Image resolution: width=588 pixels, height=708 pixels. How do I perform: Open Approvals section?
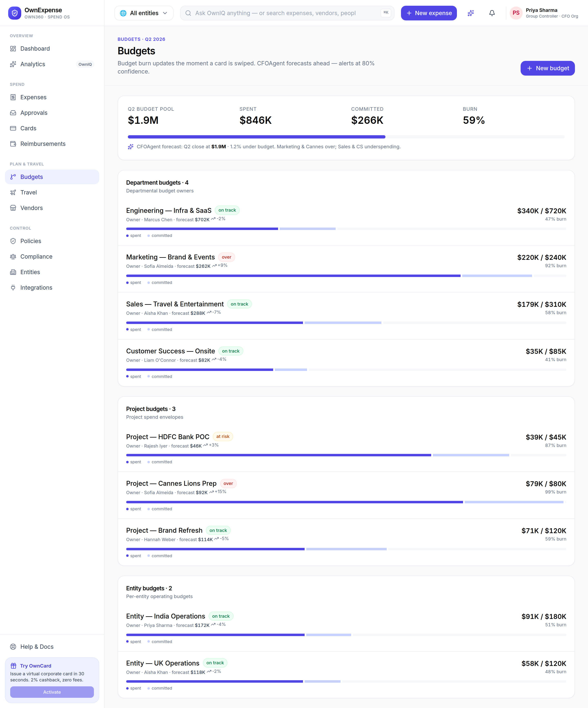[52, 113]
